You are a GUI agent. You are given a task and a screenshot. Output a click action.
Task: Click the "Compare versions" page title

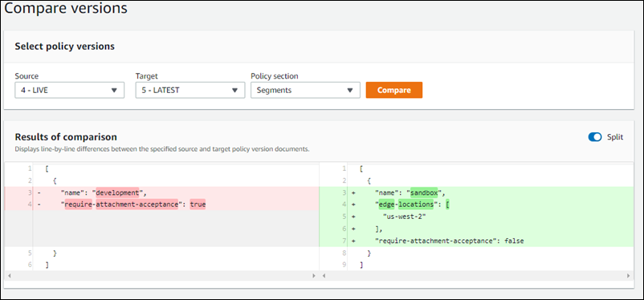(x=65, y=8)
